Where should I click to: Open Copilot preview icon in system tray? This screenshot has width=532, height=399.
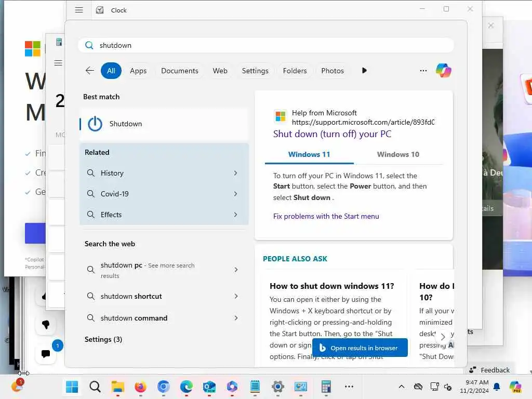click(x=515, y=387)
